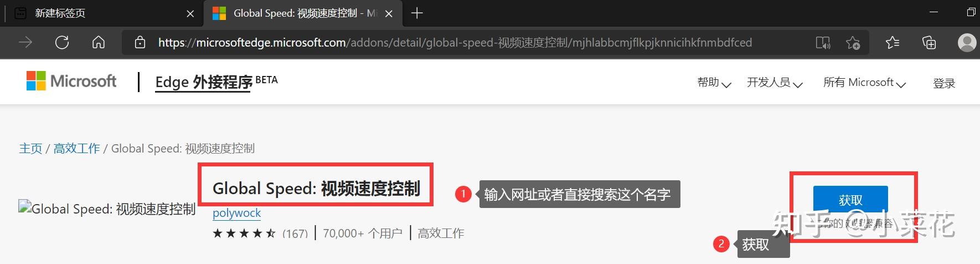
Task: Refresh the page with reload icon
Action: pyautogui.click(x=62, y=43)
